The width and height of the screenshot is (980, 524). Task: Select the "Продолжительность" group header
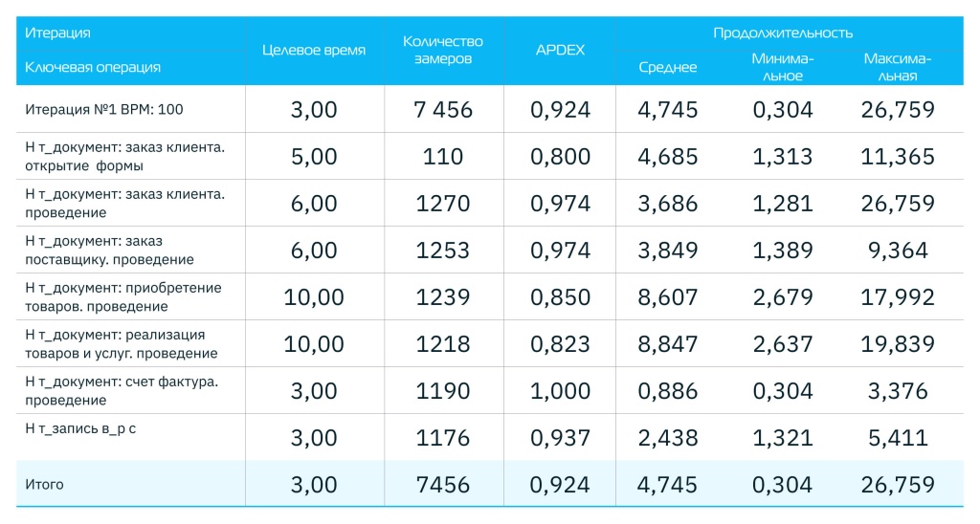[x=782, y=33]
